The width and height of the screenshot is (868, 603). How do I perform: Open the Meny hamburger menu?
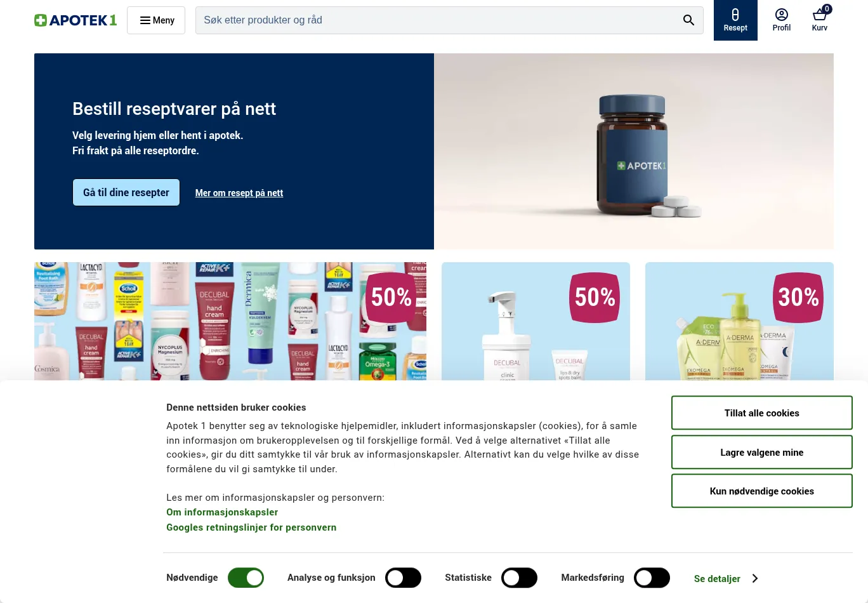156,20
